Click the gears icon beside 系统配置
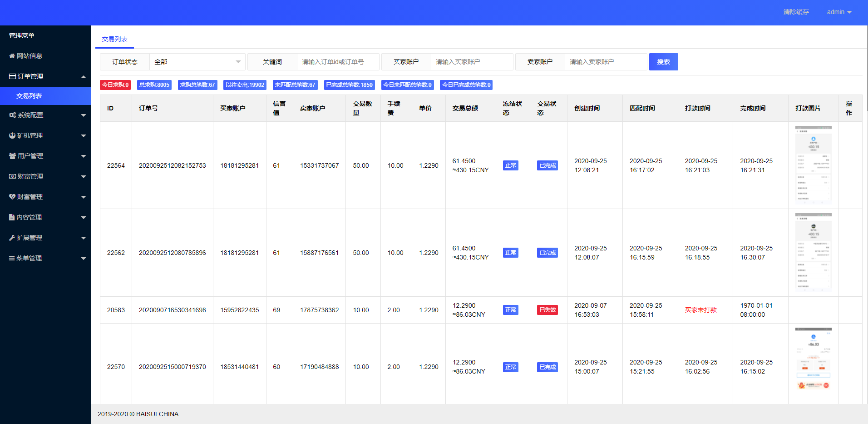Screen dimensions: 868x424 (x=12, y=115)
